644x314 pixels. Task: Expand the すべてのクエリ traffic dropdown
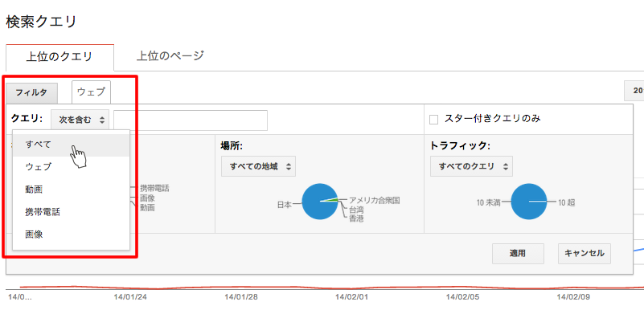coord(471,166)
